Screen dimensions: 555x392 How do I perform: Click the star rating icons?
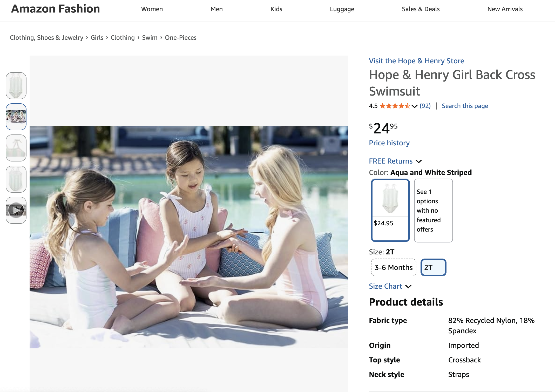[x=395, y=106]
